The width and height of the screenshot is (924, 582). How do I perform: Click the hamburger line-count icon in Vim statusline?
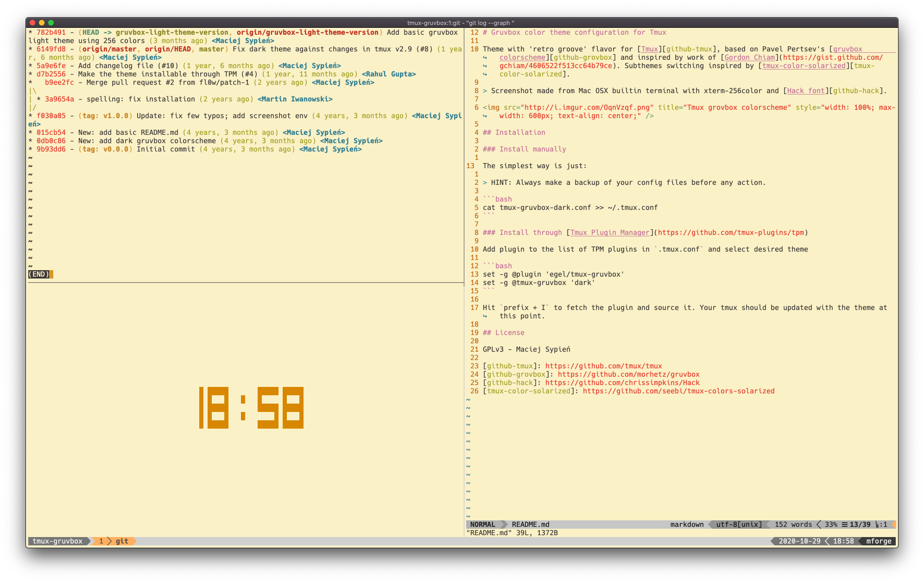click(845, 525)
